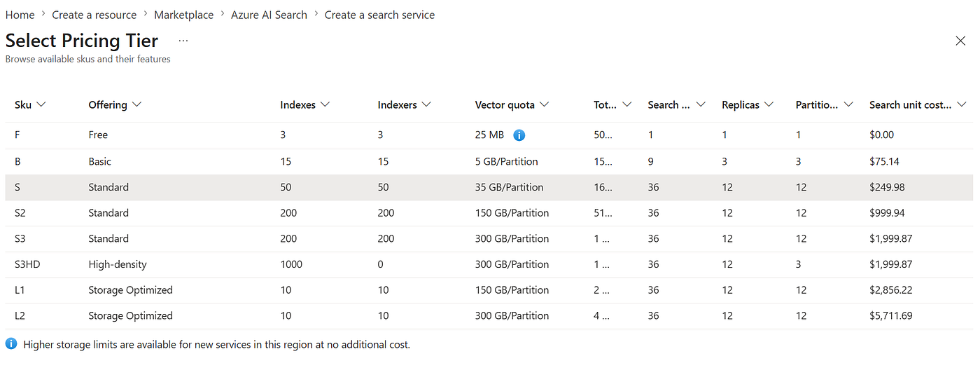The height and width of the screenshot is (382, 980).
Task: Click the High-density offering cell
Action: (118, 265)
